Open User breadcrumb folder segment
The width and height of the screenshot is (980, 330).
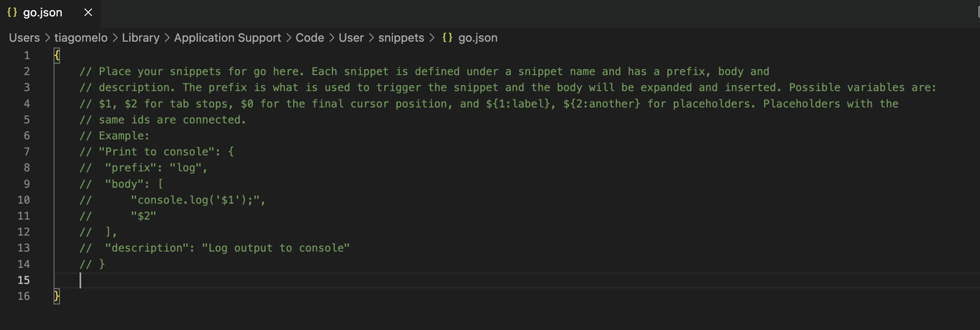351,38
